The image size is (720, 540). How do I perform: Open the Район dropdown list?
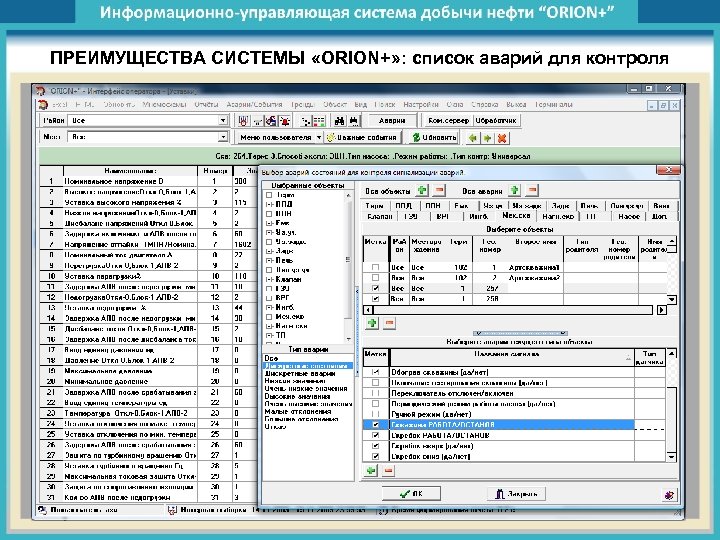[223, 120]
